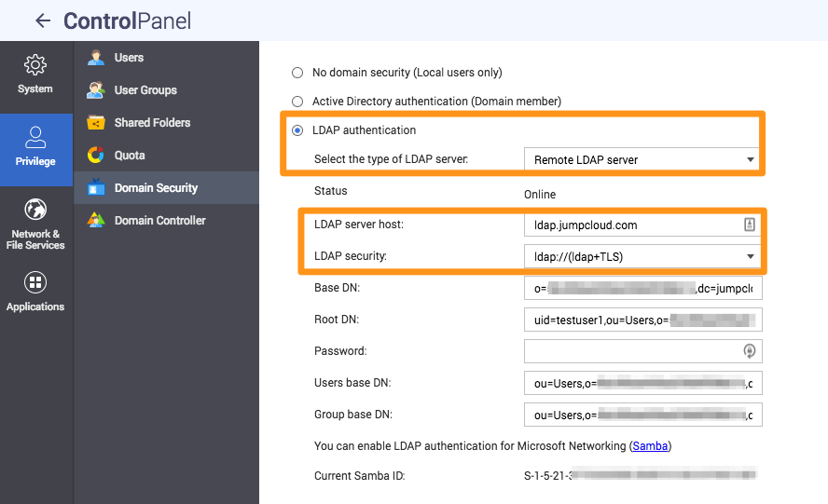828x504 pixels.
Task: Select No domain security radio button
Action: pos(297,73)
